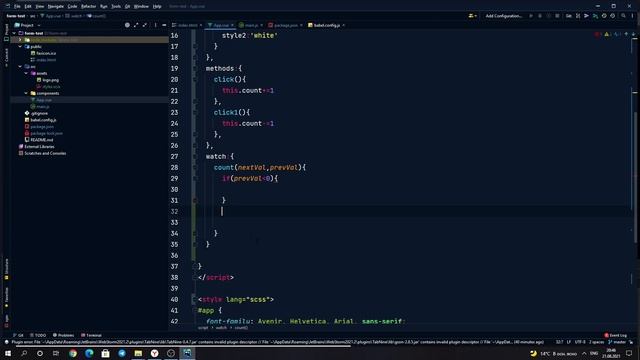Click the warnings indicator in editor corner
This screenshot has height=360, width=640.
click(x=607, y=35)
